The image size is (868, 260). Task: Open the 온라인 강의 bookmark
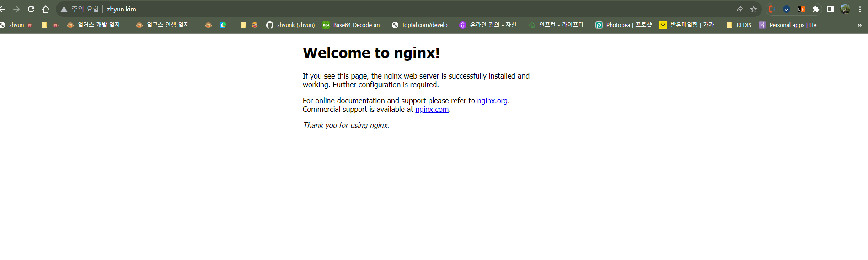(490, 25)
